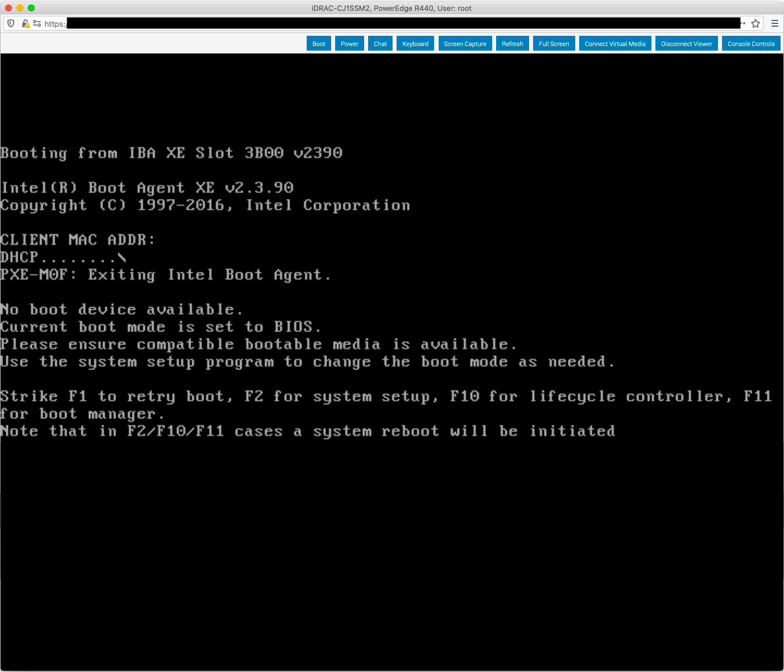The height and width of the screenshot is (672, 784).
Task: Open the Keyboard button
Action: [415, 44]
